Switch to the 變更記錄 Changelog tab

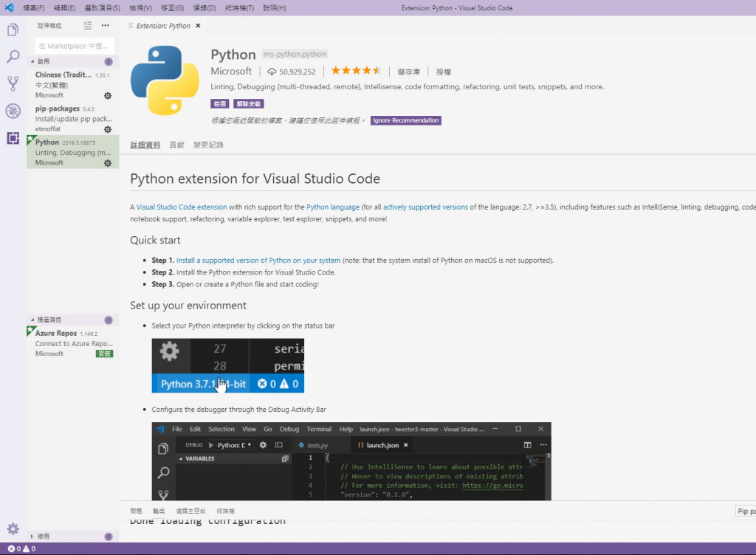208,145
